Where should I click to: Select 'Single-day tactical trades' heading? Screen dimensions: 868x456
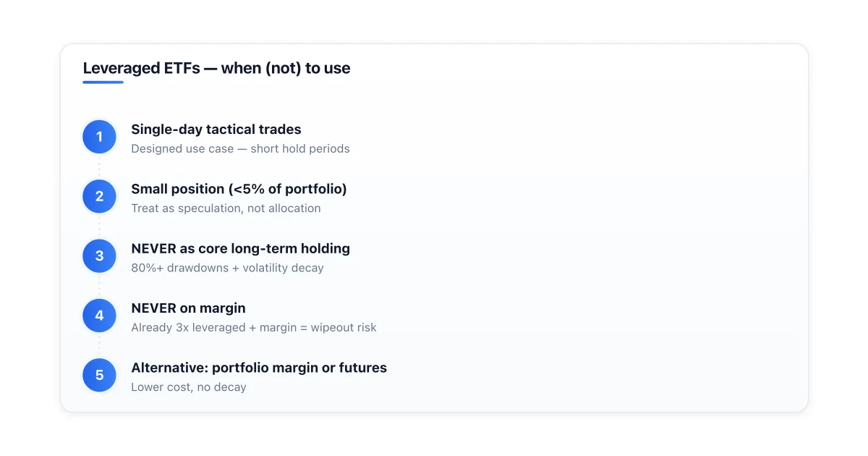click(216, 130)
